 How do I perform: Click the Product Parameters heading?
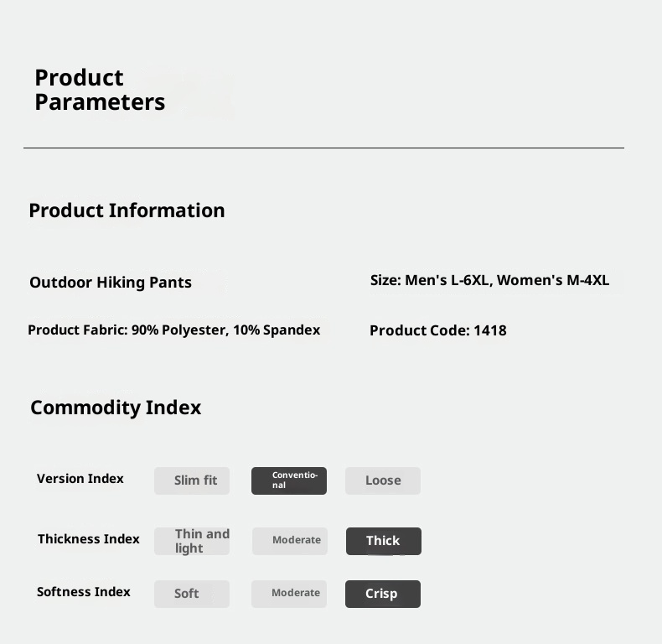(100, 90)
